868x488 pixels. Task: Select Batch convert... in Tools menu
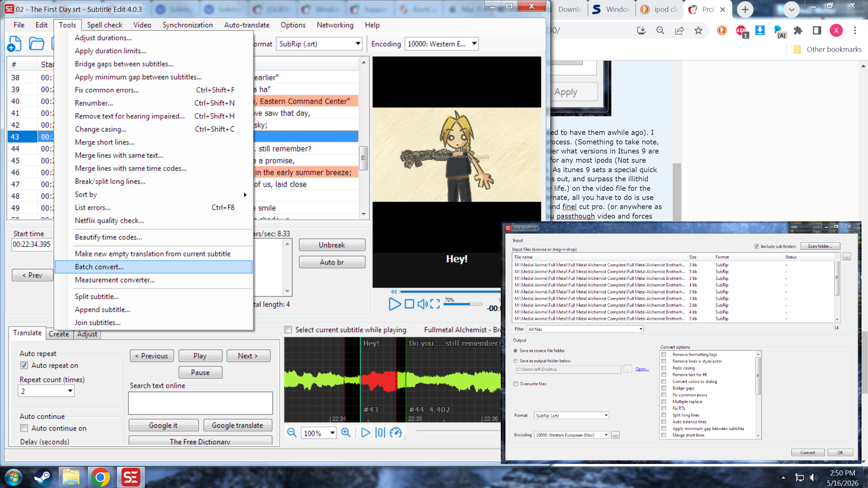[154, 267]
